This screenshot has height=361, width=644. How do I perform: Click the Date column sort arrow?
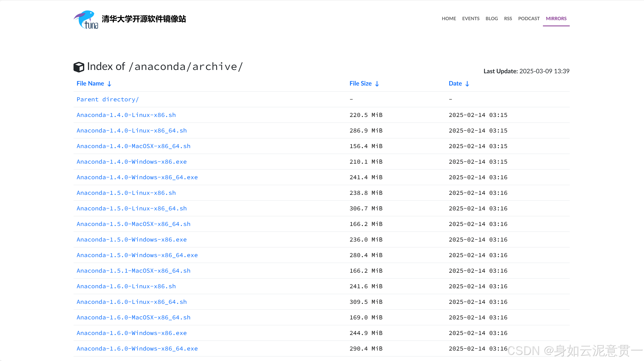[467, 84]
